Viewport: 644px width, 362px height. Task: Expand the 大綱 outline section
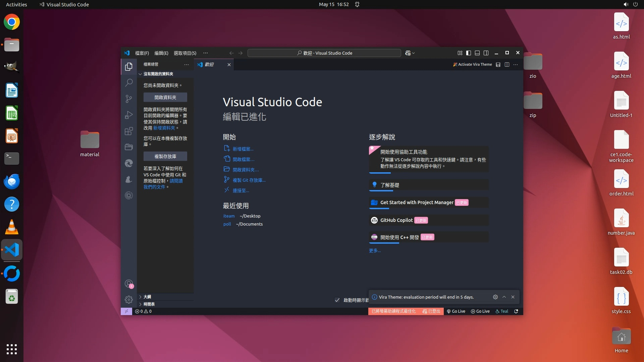147,297
